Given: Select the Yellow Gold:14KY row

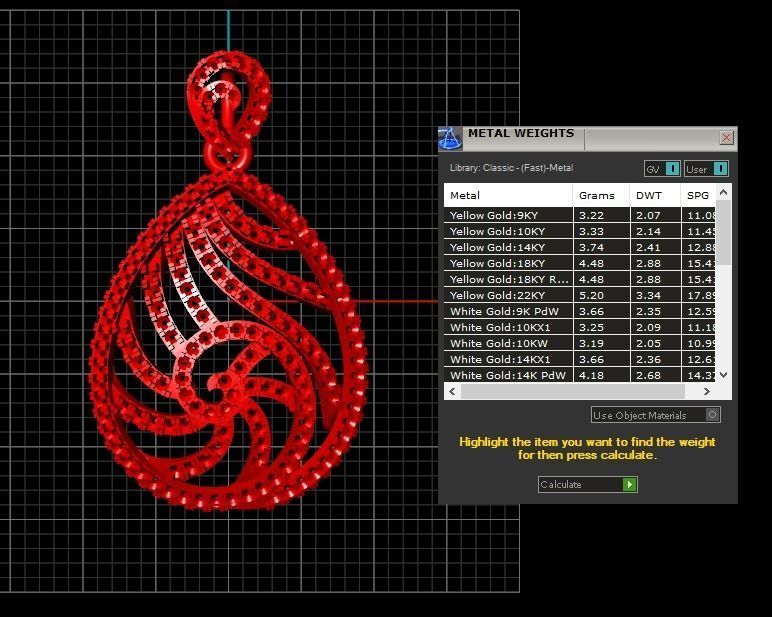Looking at the screenshot, I should tap(580, 247).
